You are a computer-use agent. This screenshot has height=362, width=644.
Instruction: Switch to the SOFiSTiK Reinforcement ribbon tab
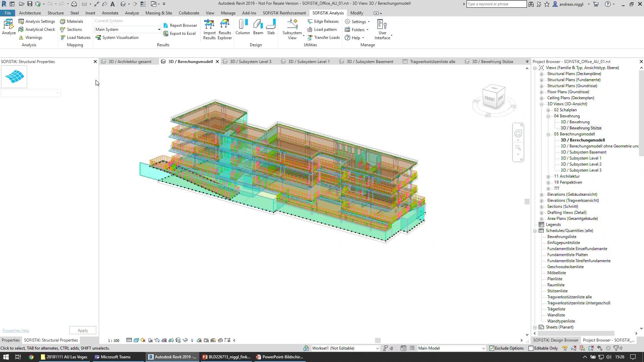[x=284, y=13]
